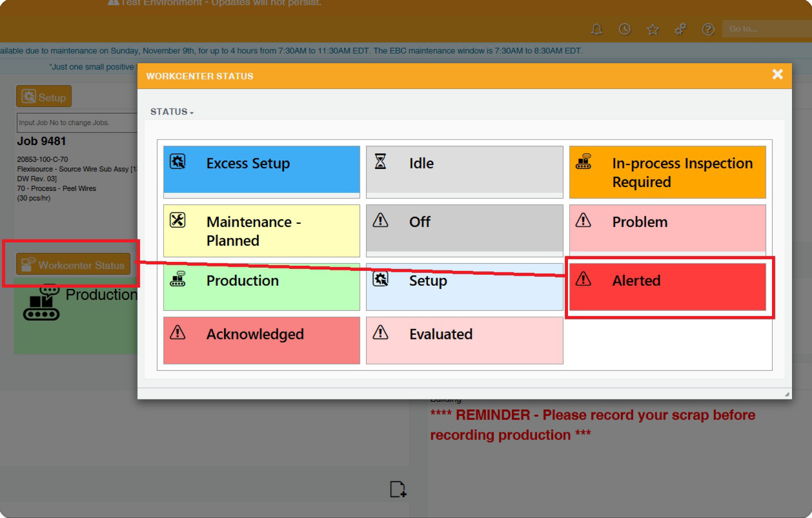
Task: Click the warning icon on Off tile
Action: point(380,220)
